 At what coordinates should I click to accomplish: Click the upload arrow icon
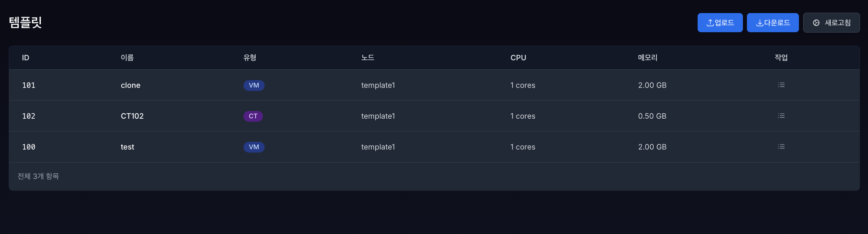click(710, 23)
